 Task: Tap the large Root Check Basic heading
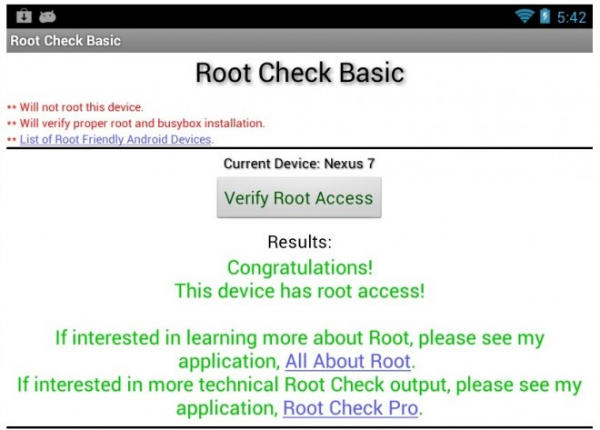tap(300, 72)
